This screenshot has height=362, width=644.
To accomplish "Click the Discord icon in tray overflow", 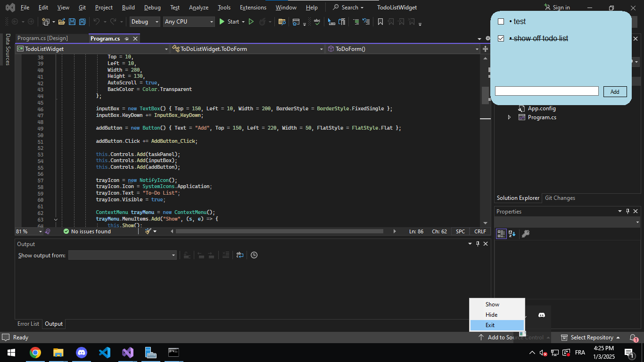I will point(542,315).
